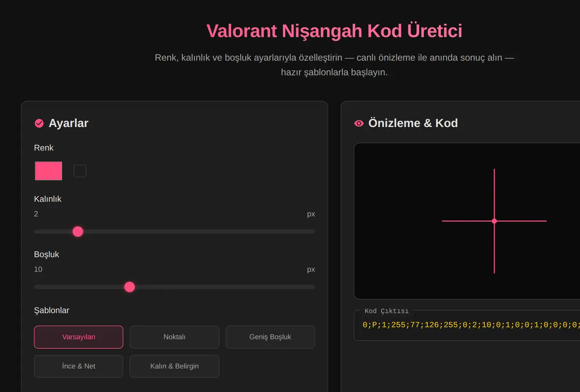Select the Varsayılan template
Viewport: 580px width, 392px height.
78,337
